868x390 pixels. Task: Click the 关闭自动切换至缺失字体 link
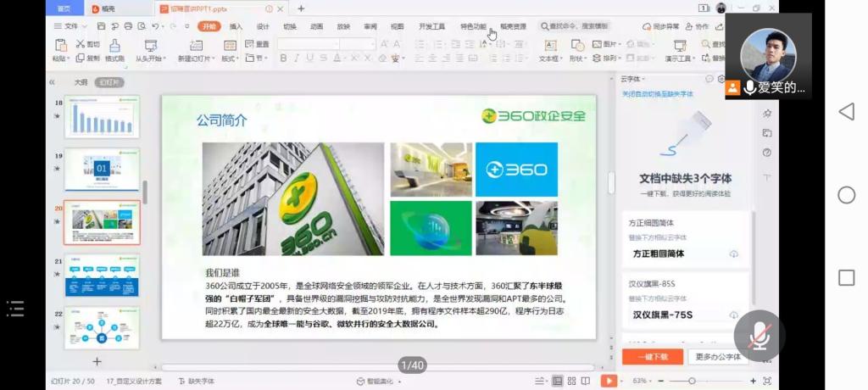657,94
